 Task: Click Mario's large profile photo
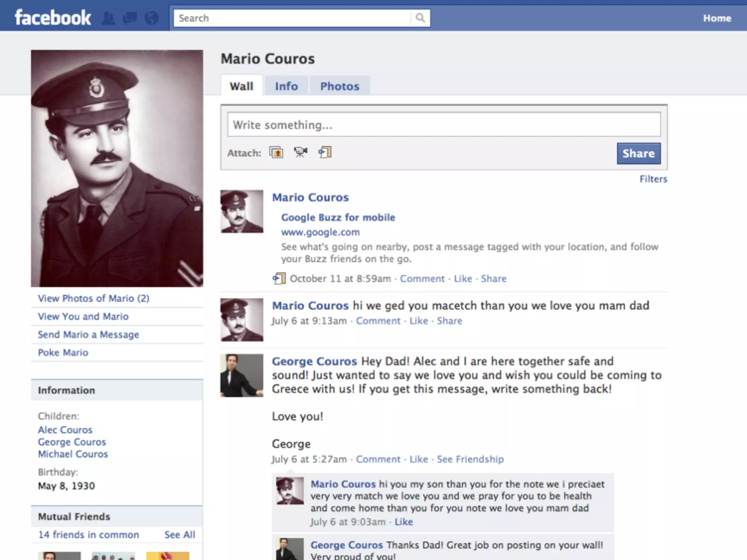point(117,168)
